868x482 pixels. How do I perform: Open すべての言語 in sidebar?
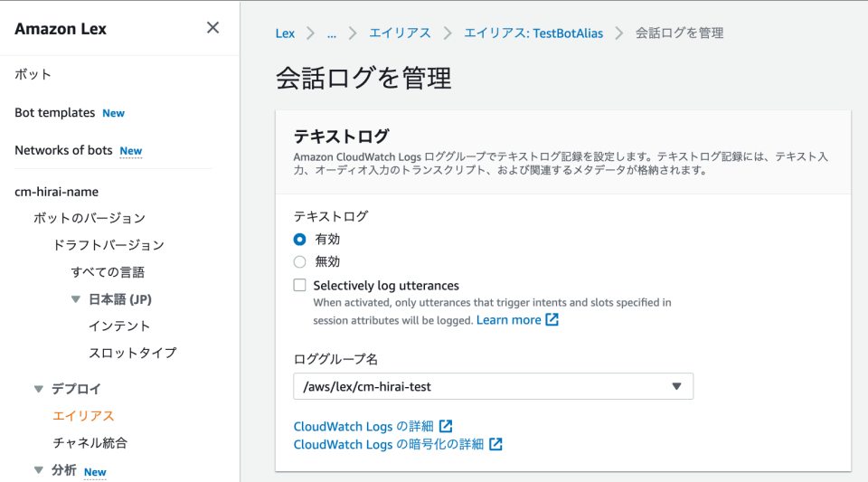click(108, 271)
